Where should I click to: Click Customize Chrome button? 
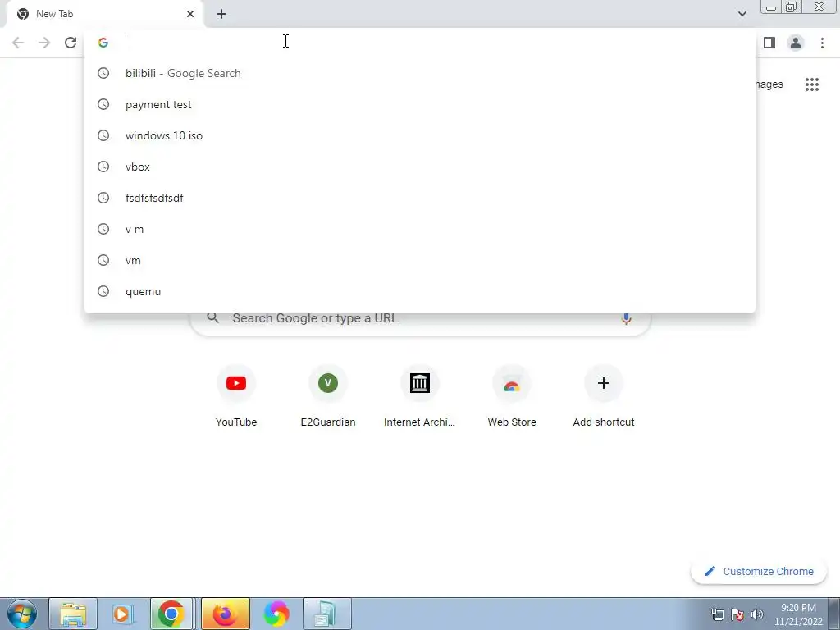759,572
